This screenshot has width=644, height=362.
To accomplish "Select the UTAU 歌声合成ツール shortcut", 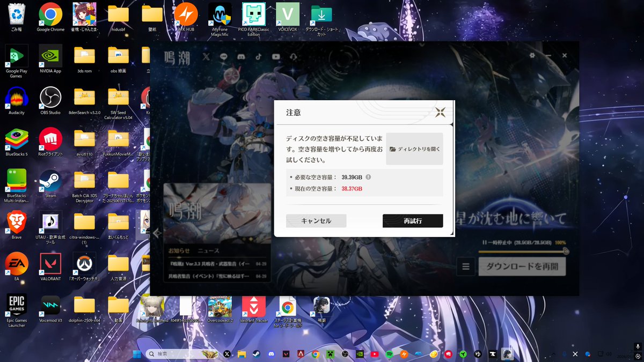I will click(x=50, y=228).
